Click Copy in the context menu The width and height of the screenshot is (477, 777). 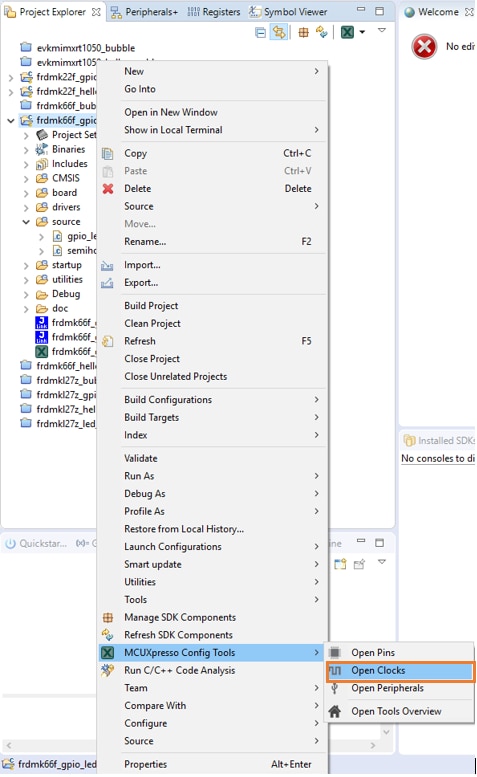tap(212, 154)
